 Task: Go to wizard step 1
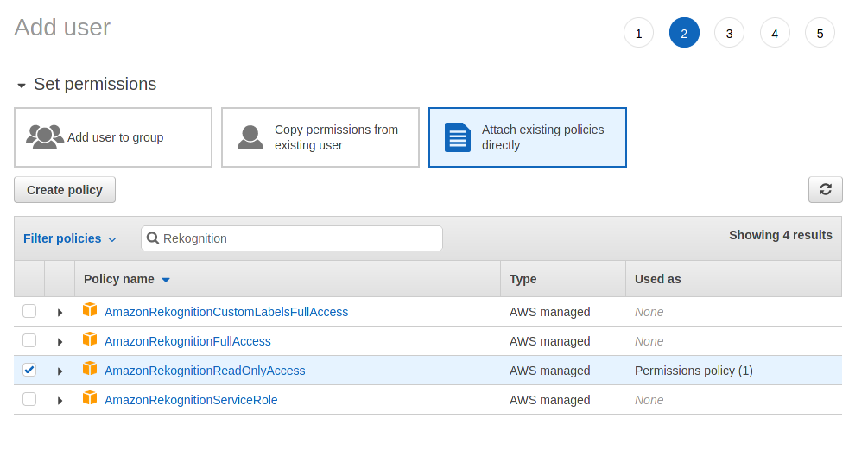tap(638, 33)
